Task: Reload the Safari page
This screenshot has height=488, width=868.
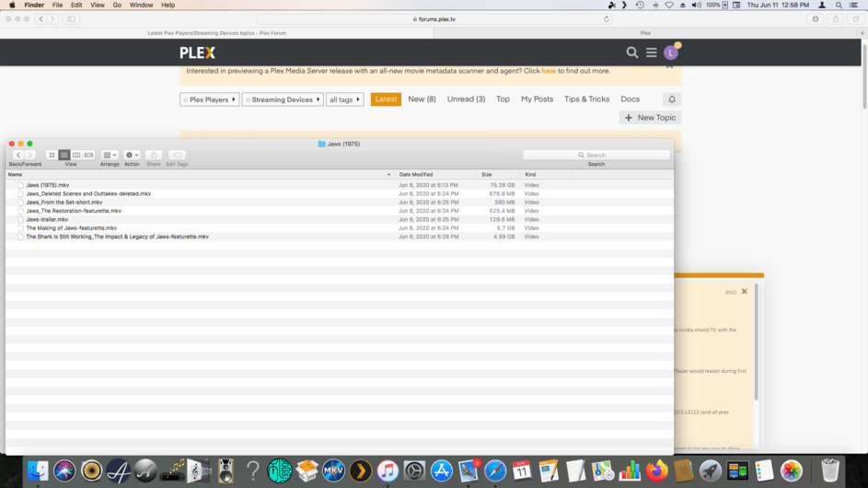Action: coord(607,18)
